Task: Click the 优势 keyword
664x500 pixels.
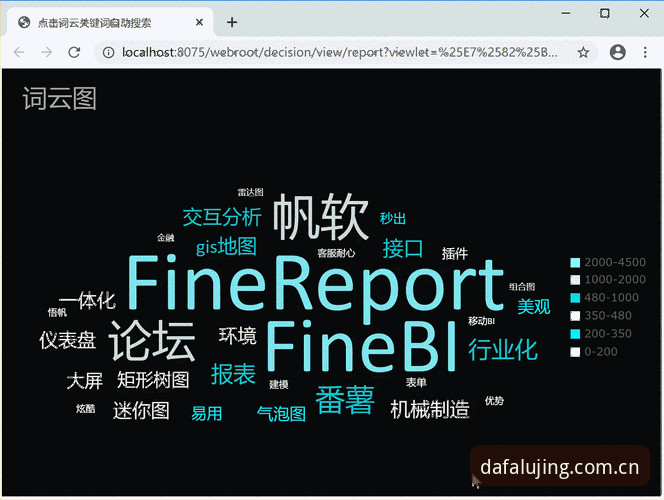Action: tap(494, 401)
